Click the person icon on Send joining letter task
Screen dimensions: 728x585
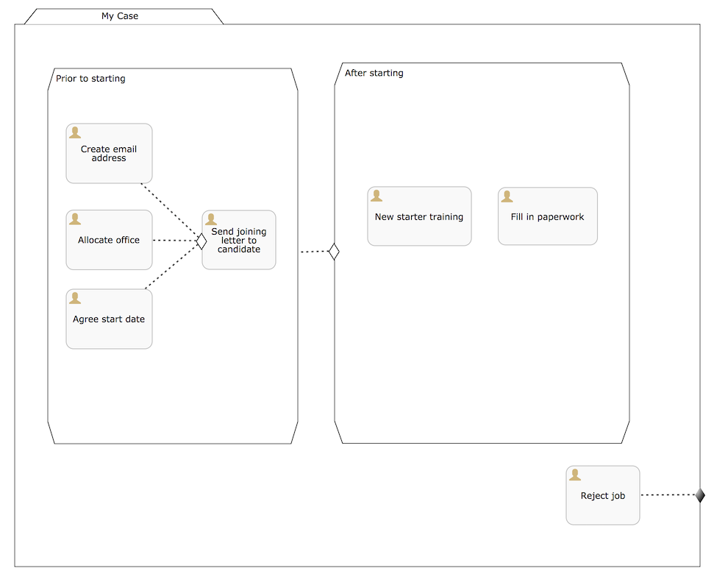[x=212, y=218]
